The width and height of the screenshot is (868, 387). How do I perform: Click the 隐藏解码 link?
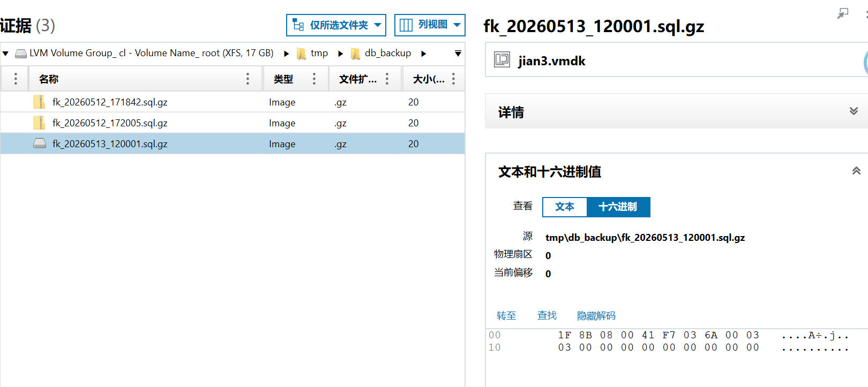(596, 316)
